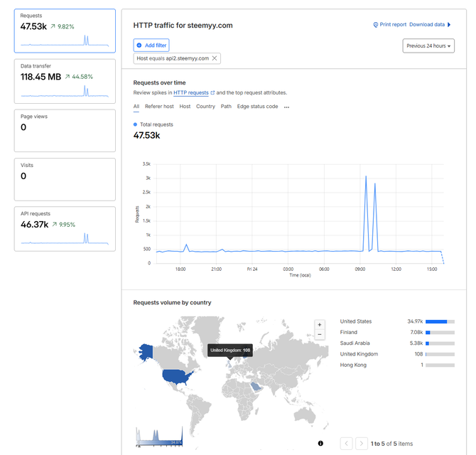Image resolution: width=476 pixels, height=455 pixels.
Task: Select the Data transfer metric card
Action: (65, 82)
